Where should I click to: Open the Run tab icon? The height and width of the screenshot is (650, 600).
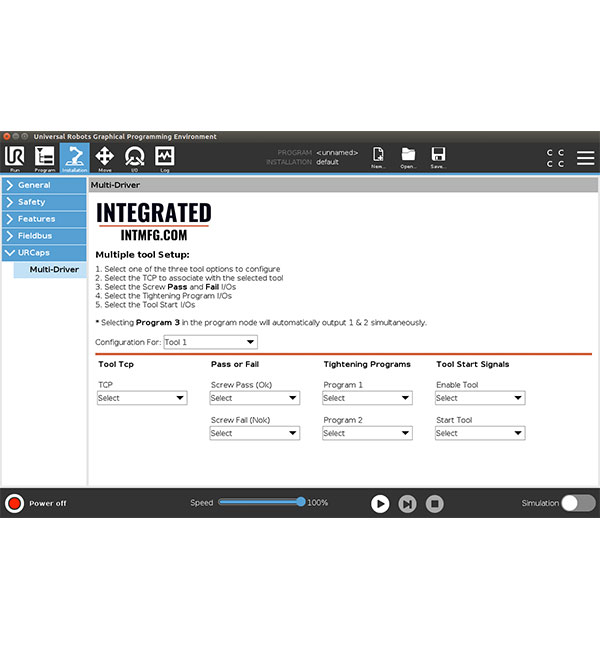[15, 158]
